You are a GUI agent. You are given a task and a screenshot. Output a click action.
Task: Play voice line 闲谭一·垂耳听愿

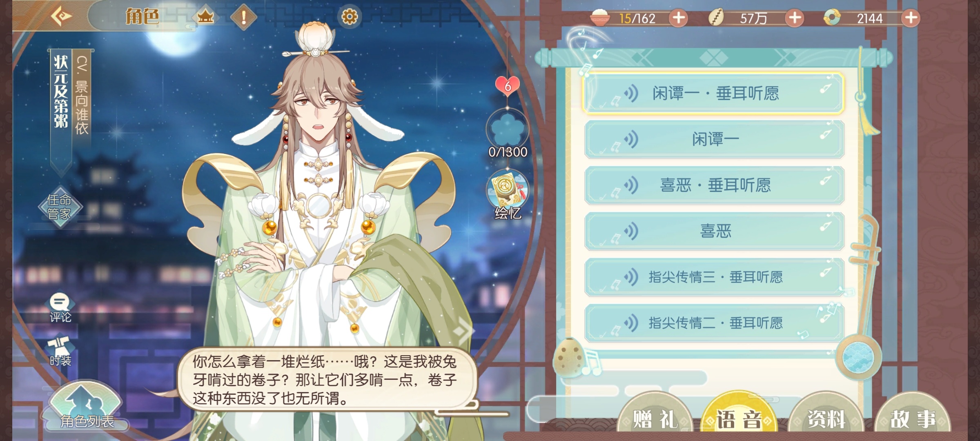[714, 93]
